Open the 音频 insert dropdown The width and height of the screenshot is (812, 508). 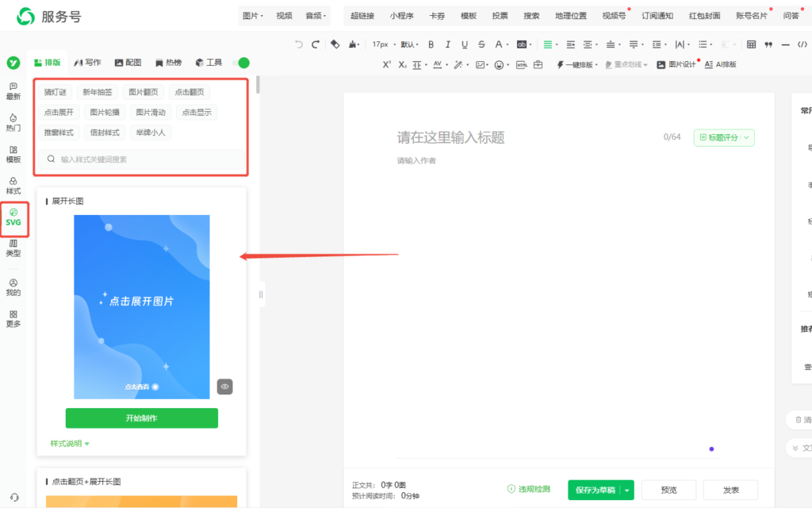click(316, 16)
